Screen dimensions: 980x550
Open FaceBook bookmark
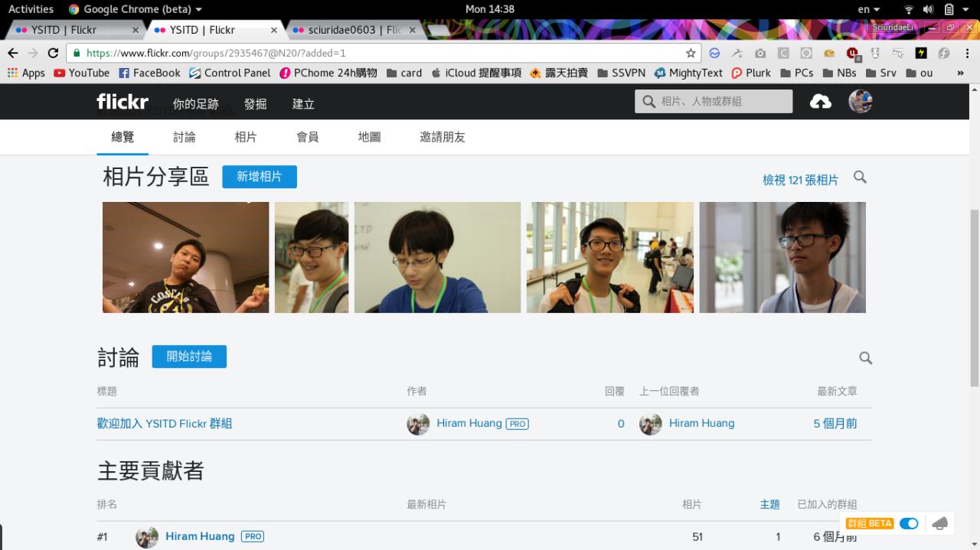pos(149,73)
